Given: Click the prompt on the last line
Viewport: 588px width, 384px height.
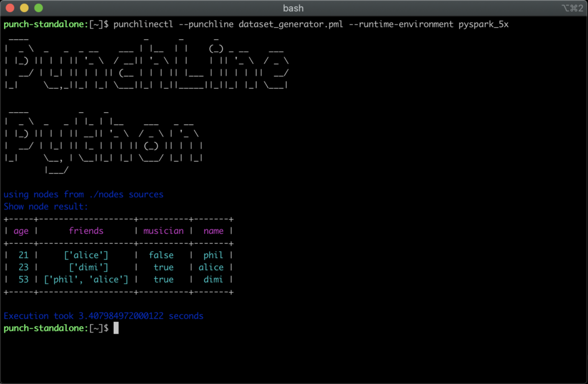Looking at the screenshot, I should (x=56, y=328).
